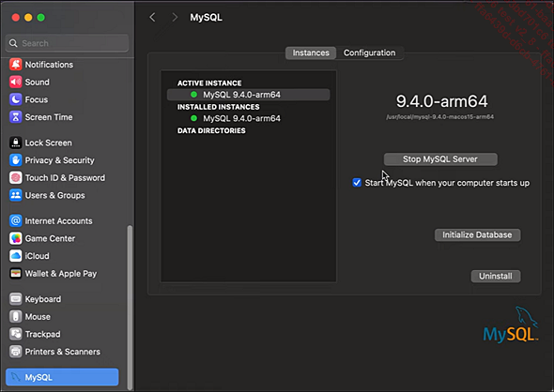Go back using the left chevron

pos(153,17)
